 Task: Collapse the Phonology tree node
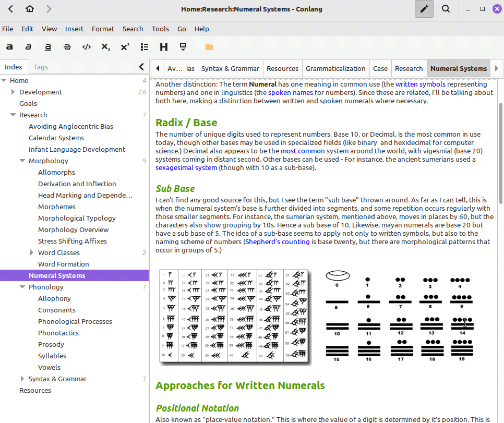pos(22,287)
